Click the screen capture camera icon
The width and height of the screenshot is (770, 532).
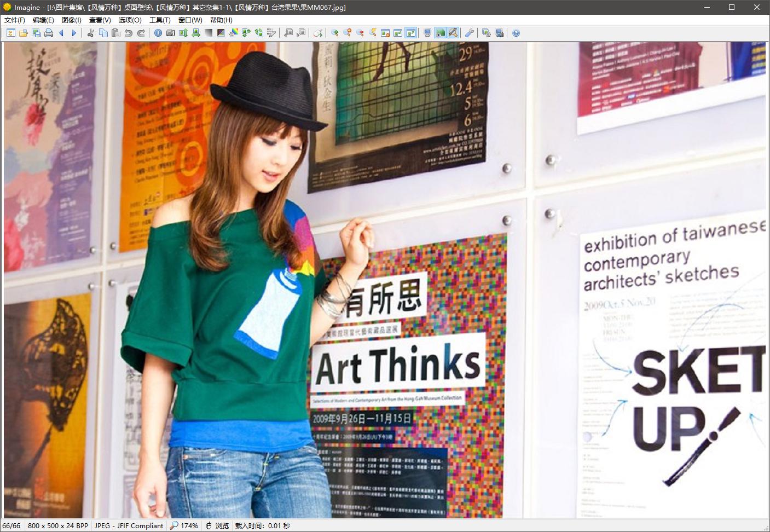tap(499, 33)
